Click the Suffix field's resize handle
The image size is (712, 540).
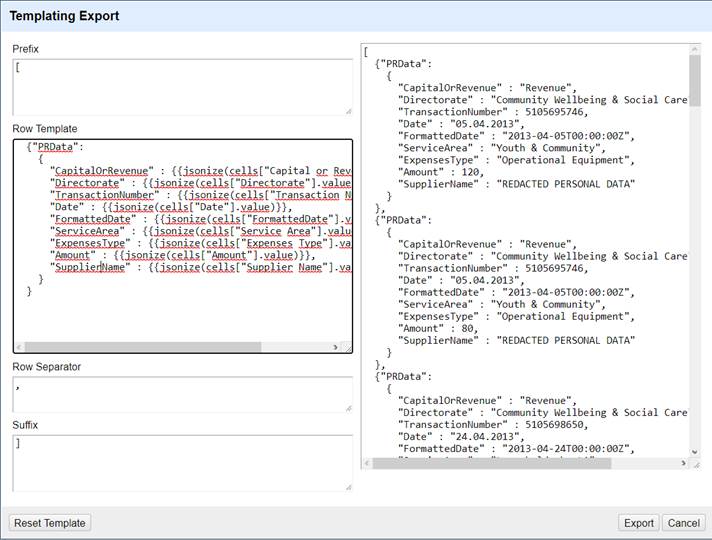(x=347, y=486)
